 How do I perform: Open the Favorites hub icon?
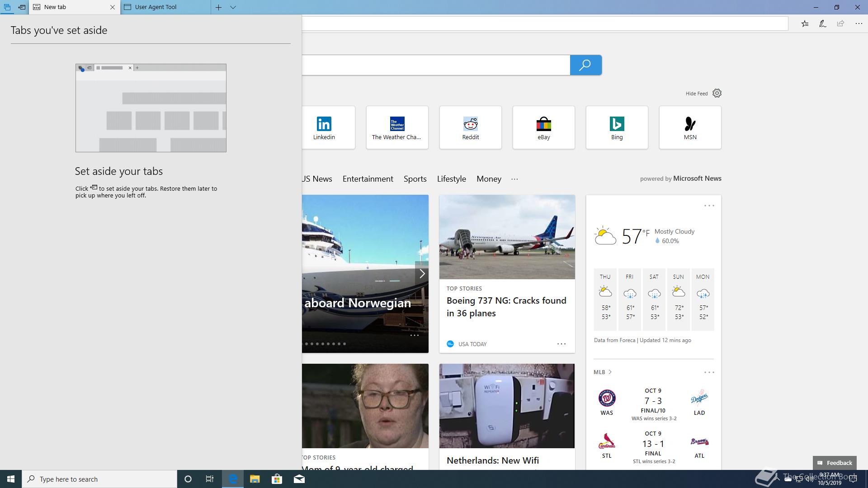tap(805, 23)
